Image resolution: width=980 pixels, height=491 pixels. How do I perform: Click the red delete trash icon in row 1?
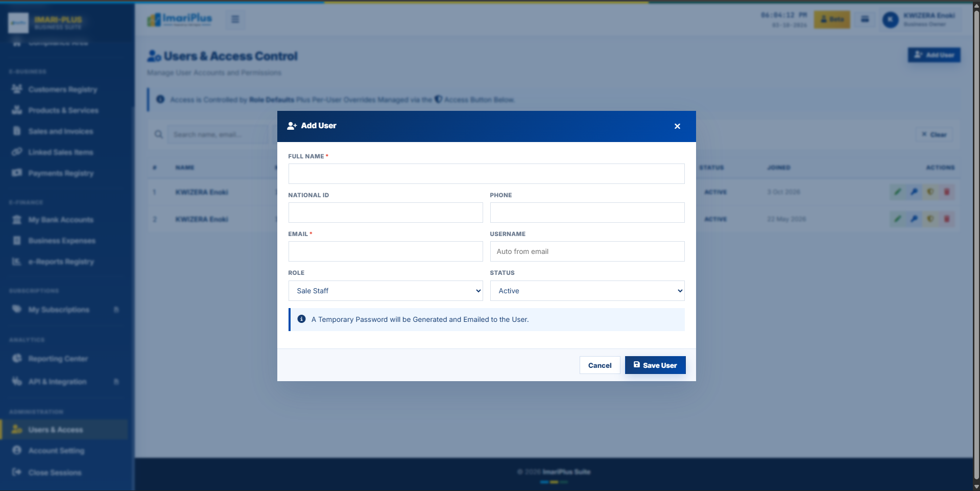(x=947, y=192)
